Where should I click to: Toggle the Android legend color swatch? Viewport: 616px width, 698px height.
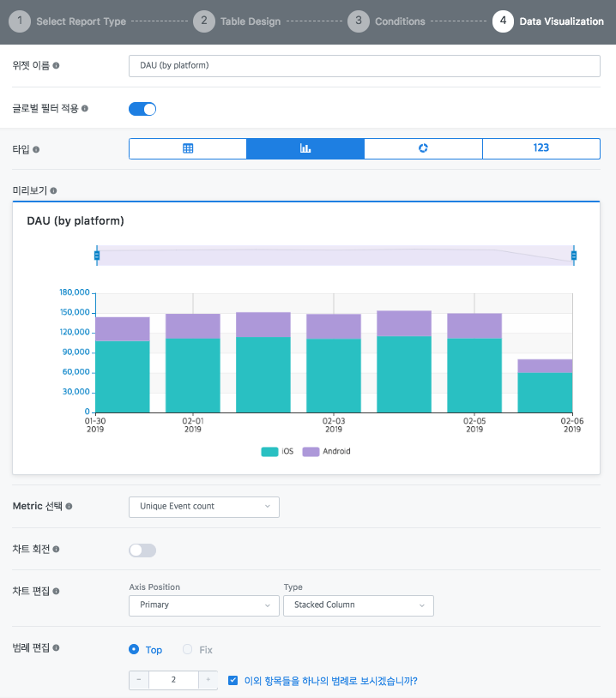311,452
